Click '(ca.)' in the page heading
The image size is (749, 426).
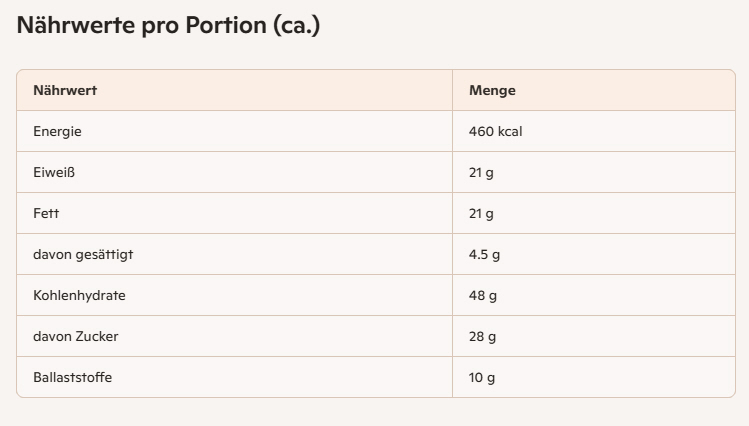[296, 27]
